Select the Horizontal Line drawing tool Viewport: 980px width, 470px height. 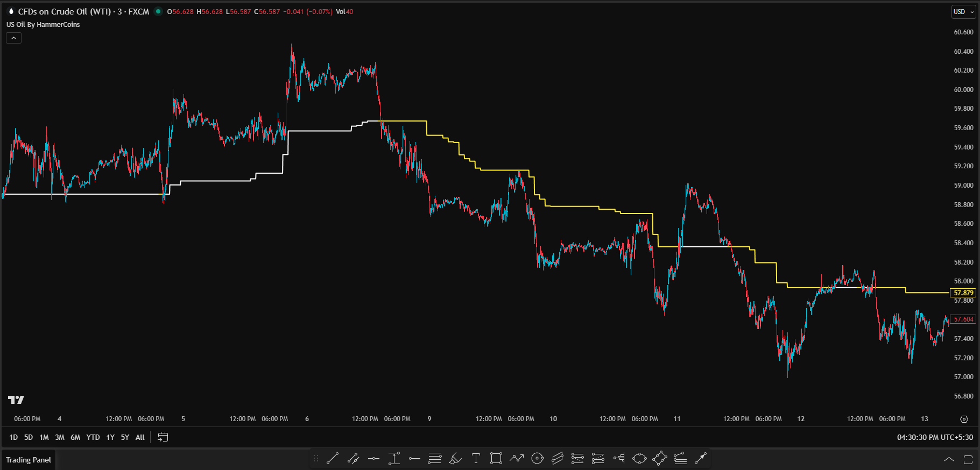click(373, 459)
